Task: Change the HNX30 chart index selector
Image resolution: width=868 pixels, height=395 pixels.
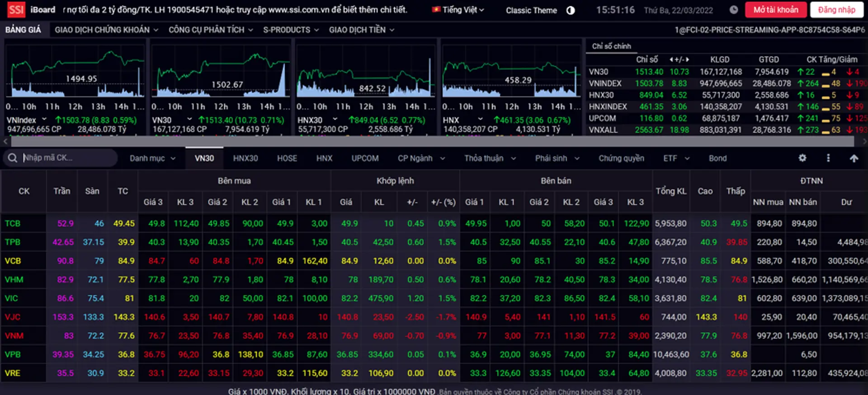Action: (317, 120)
